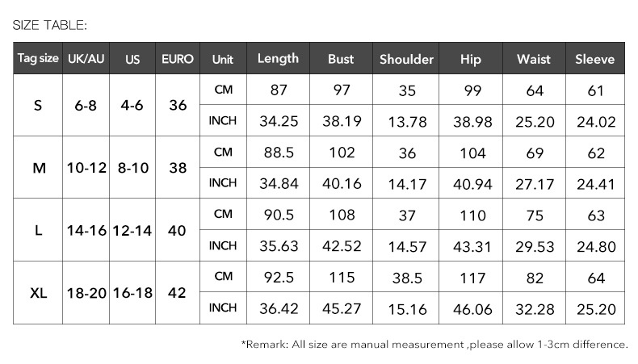Select the EURO size 42 cell
The width and height of the screenshot is (638, 364).
point(178,293)
